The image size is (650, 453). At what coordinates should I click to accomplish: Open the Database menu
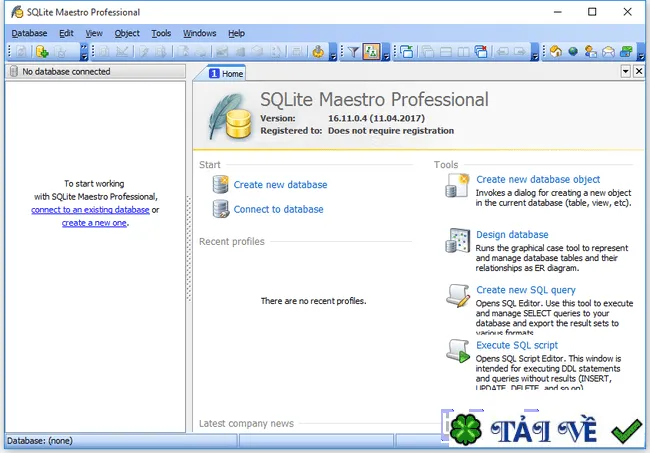[29, 33]
